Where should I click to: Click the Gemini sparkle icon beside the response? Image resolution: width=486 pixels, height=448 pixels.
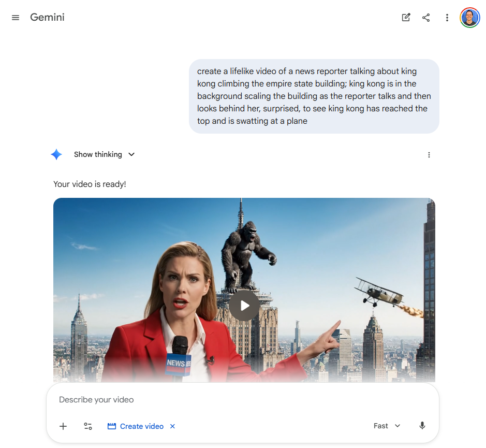click(56, 154)
